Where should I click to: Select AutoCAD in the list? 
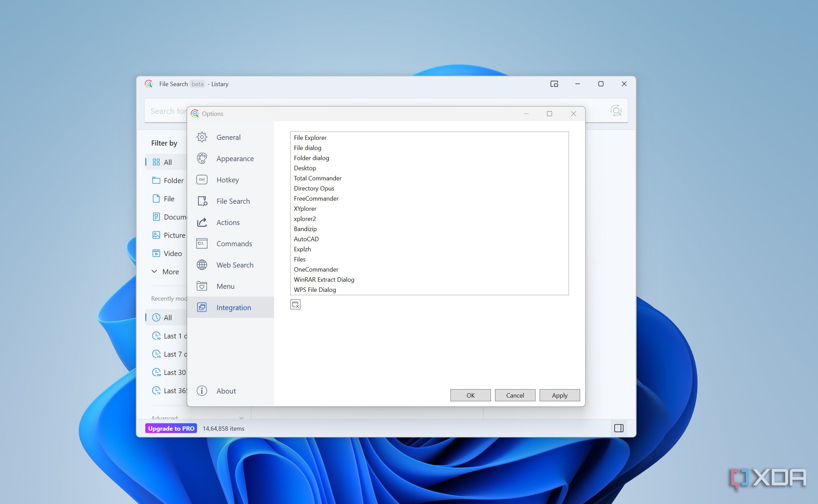pos(429,239)
